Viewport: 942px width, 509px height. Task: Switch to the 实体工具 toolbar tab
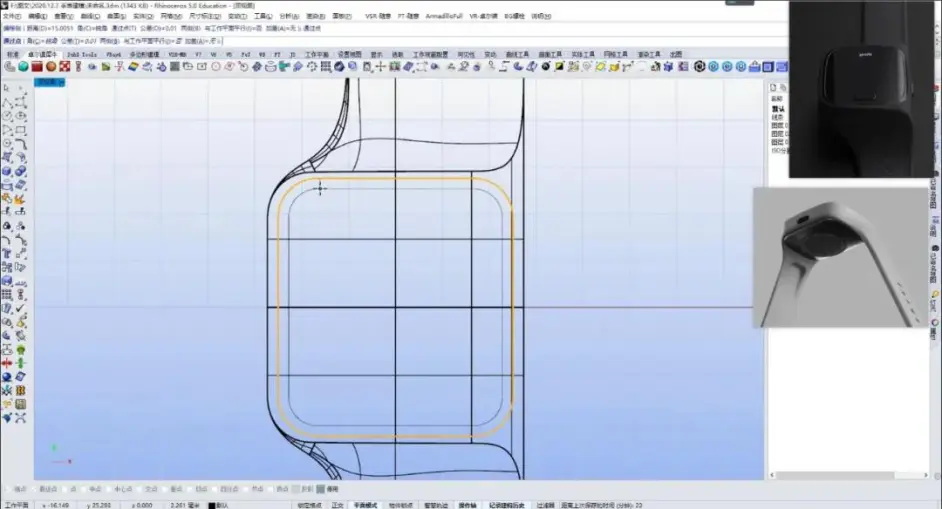coord(582,54)
